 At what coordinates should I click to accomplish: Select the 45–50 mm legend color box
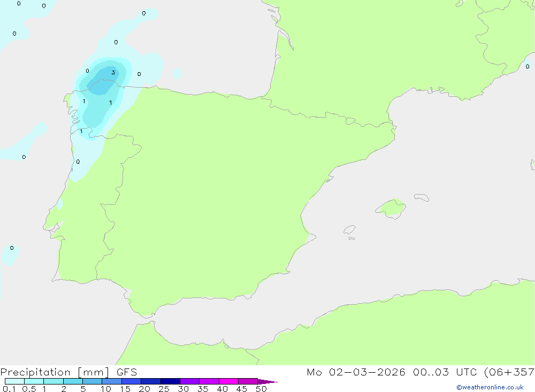tap(248, 381)
